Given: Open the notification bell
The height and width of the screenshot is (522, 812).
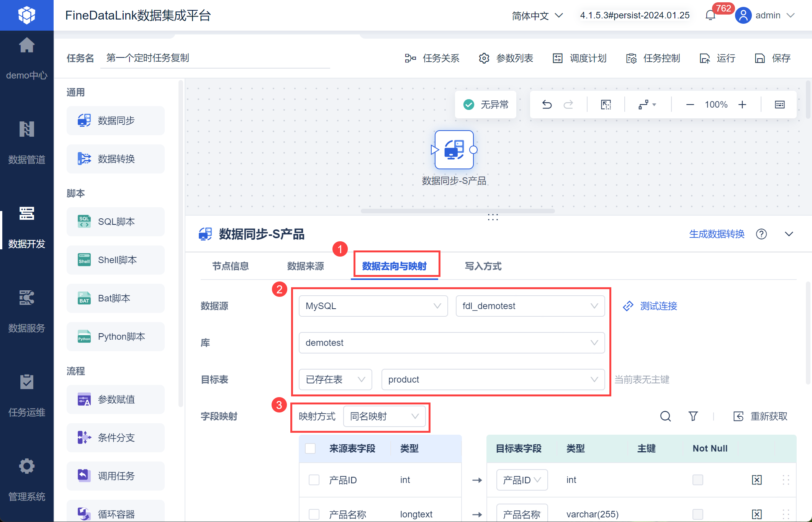Looking at the screenshot, I should pos(710,15).
